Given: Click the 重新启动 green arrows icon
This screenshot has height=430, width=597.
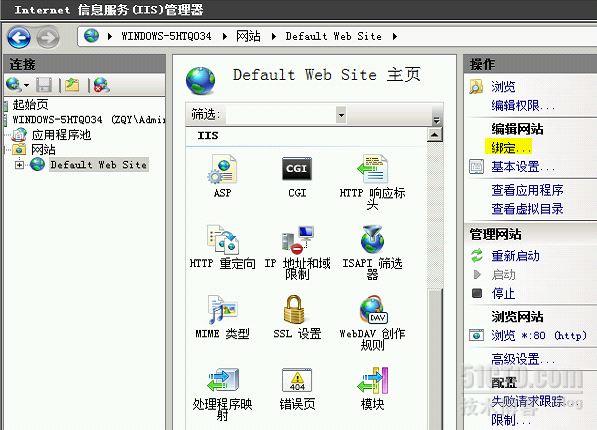Looking at the screenshot, I should [x=477, y=256].
